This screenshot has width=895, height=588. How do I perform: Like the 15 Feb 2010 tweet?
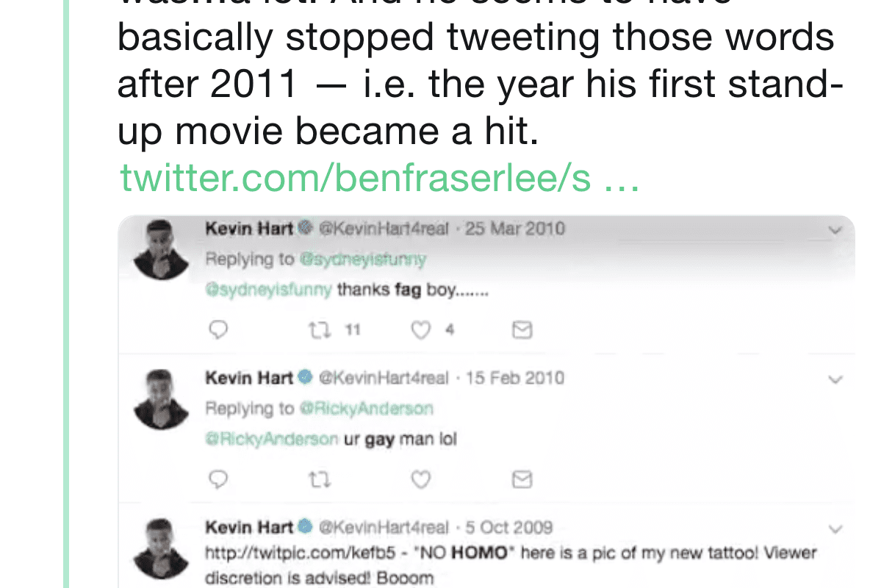point(420,480)
